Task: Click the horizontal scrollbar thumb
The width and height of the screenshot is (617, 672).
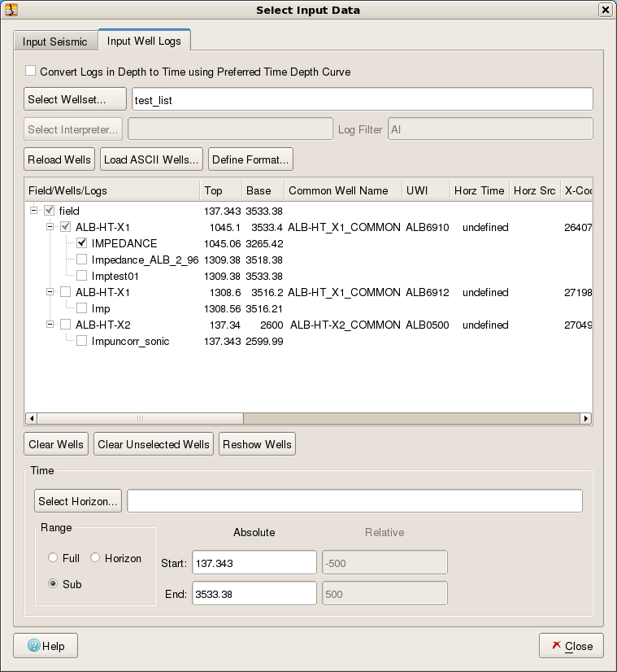Action: pyautogui.click(x=140, y=418)
